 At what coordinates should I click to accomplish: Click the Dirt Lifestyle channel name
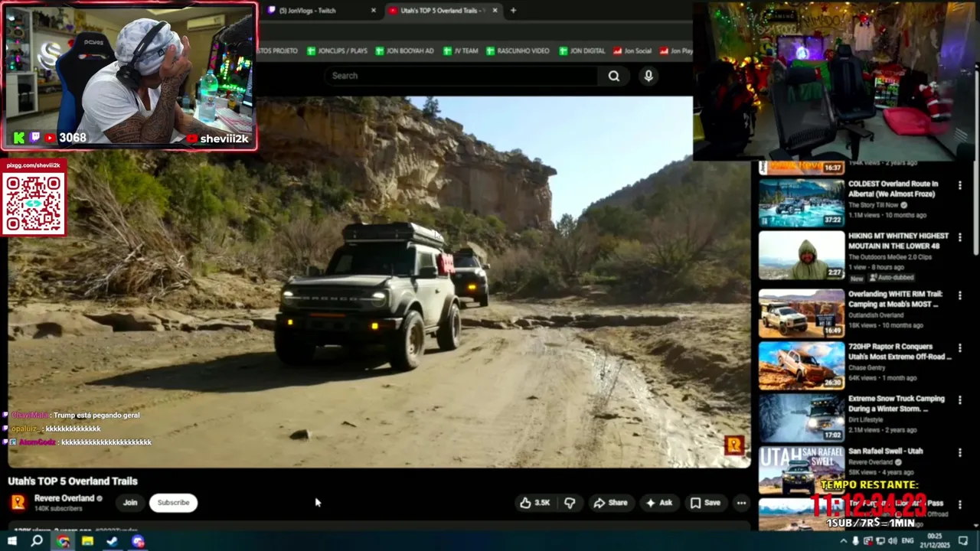tap(865, 420)
